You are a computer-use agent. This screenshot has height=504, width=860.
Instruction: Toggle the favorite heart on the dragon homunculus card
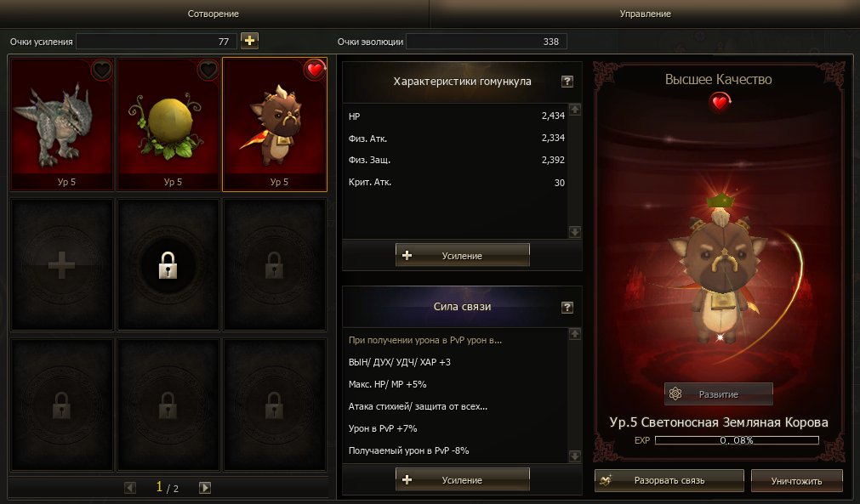point(101,71)
